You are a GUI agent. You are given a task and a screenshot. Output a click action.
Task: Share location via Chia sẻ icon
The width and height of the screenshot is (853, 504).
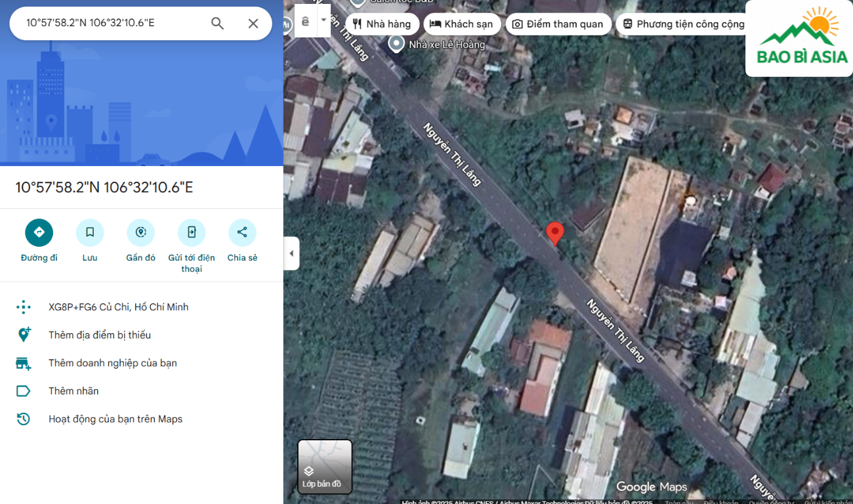pos(242,232)
